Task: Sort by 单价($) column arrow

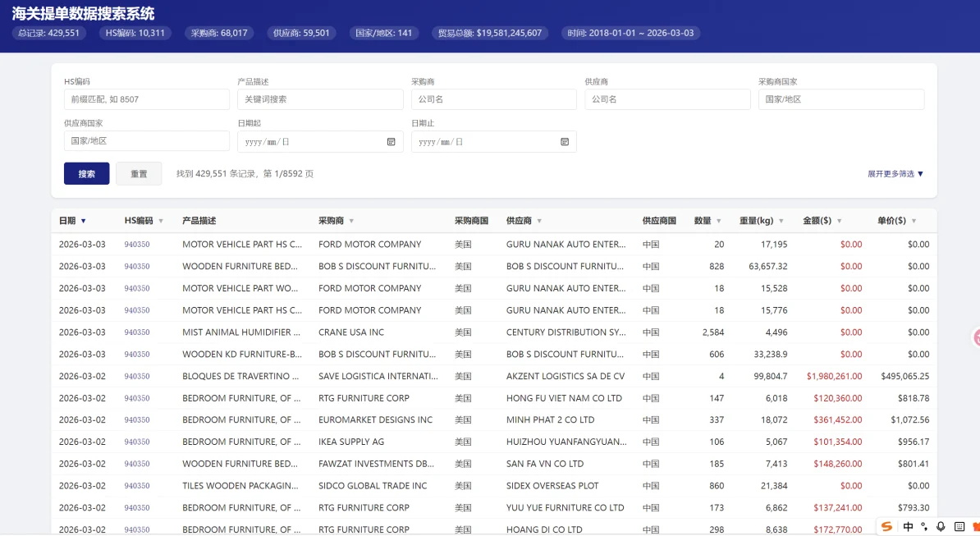Action: 914,221
